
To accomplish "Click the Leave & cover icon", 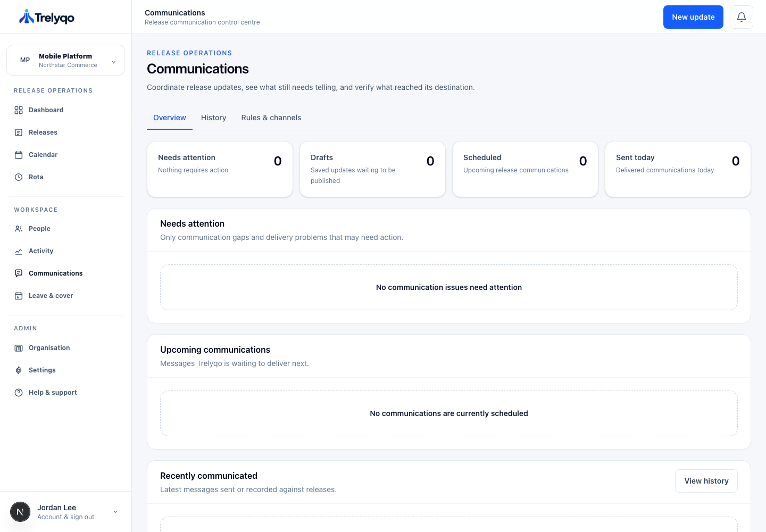I will (19, 296).
